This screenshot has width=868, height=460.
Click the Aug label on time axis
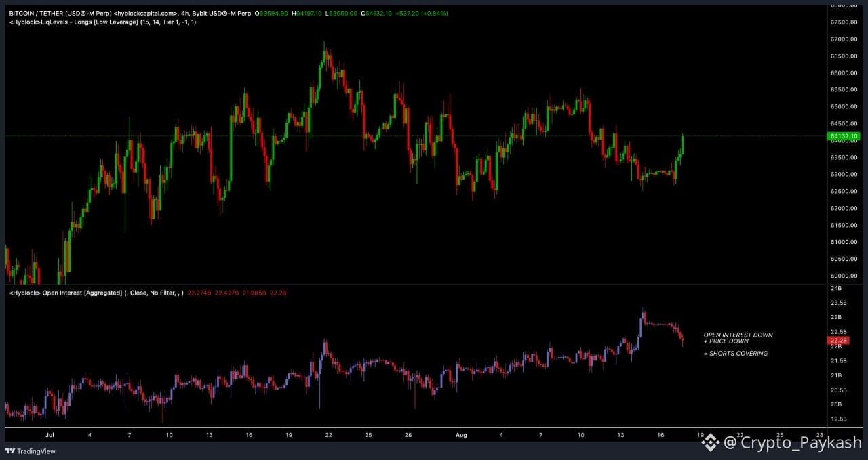click(x=461, y=434)
